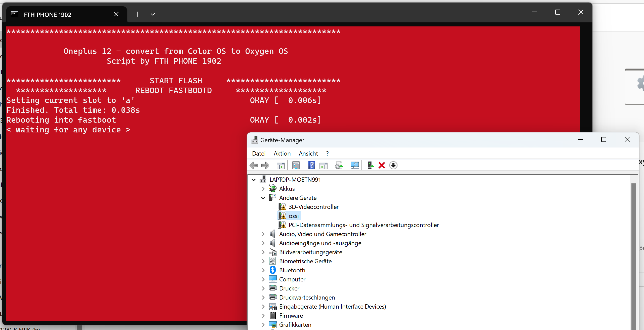
Task: Click the Forward arrow in Geräte-Manager toolbar
Action: click(x=265, y=165)
